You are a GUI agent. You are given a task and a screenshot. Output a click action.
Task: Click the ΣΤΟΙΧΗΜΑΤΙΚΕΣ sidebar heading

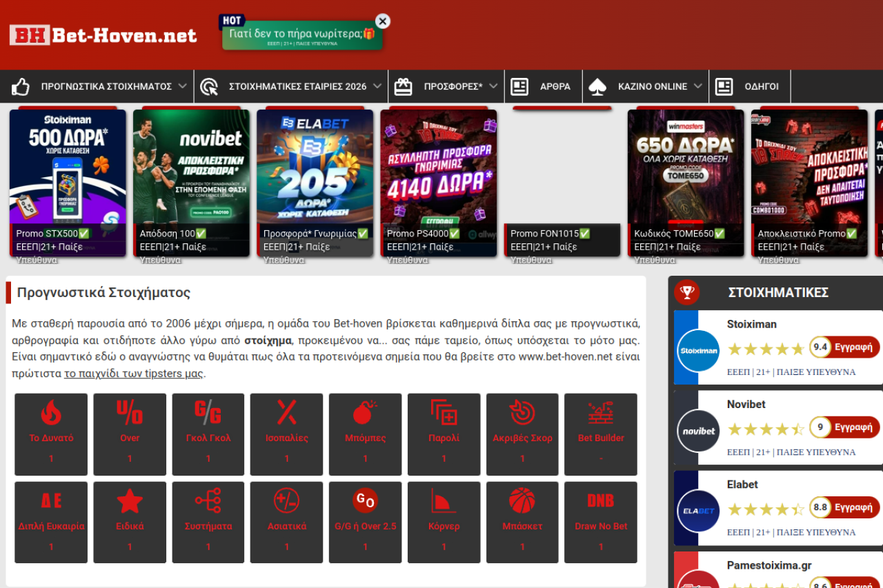click(778, 292)
